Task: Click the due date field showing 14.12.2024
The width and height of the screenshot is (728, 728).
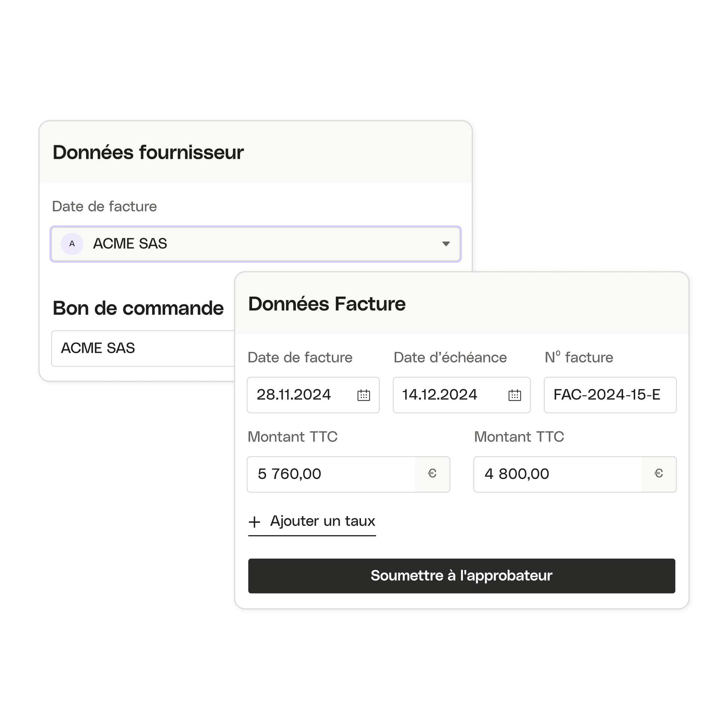Action: [x=461, y=395]
